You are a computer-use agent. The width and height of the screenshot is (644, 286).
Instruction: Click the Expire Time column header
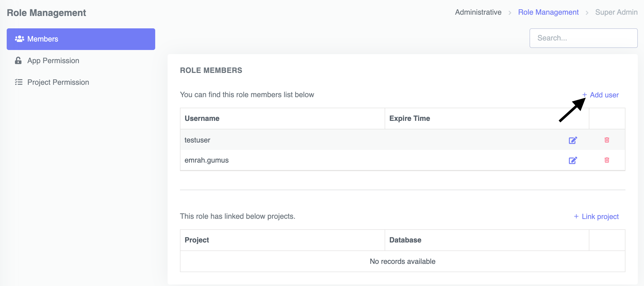pos(409,118)
